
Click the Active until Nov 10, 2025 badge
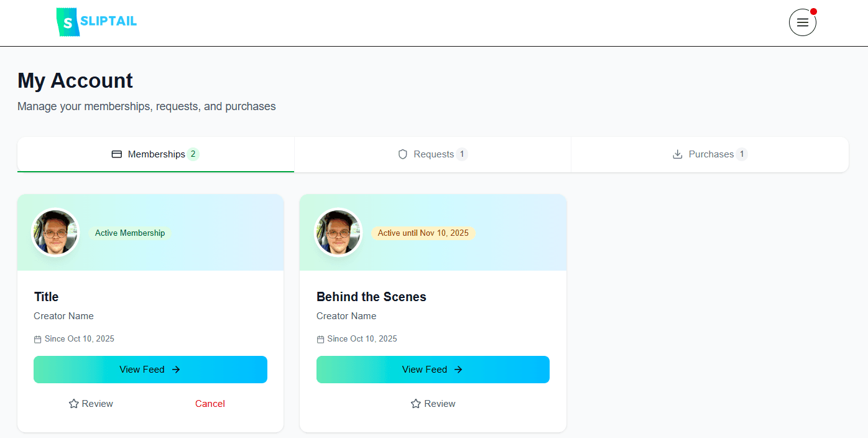click(x=423, y=233)
